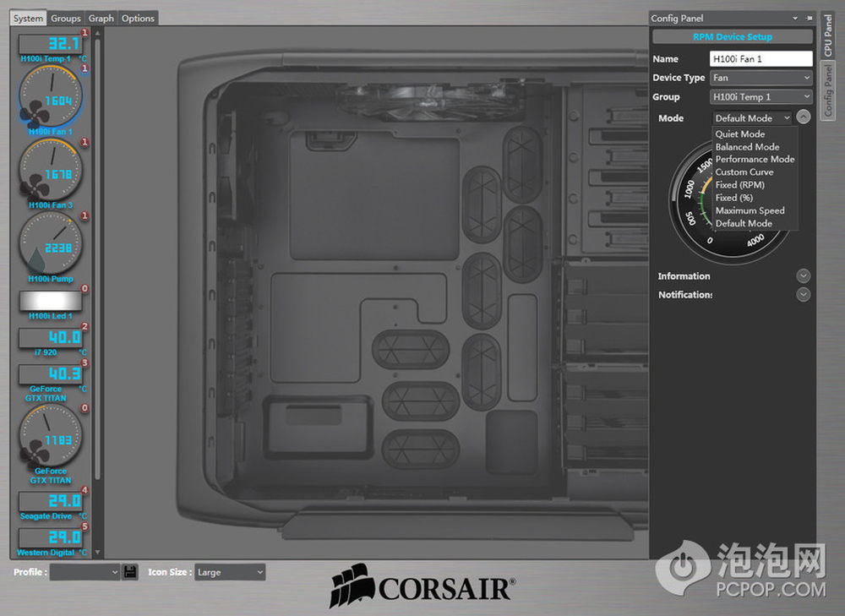
Task: Click the device list scroll-down arrow
Action: (x=97, y=552)
